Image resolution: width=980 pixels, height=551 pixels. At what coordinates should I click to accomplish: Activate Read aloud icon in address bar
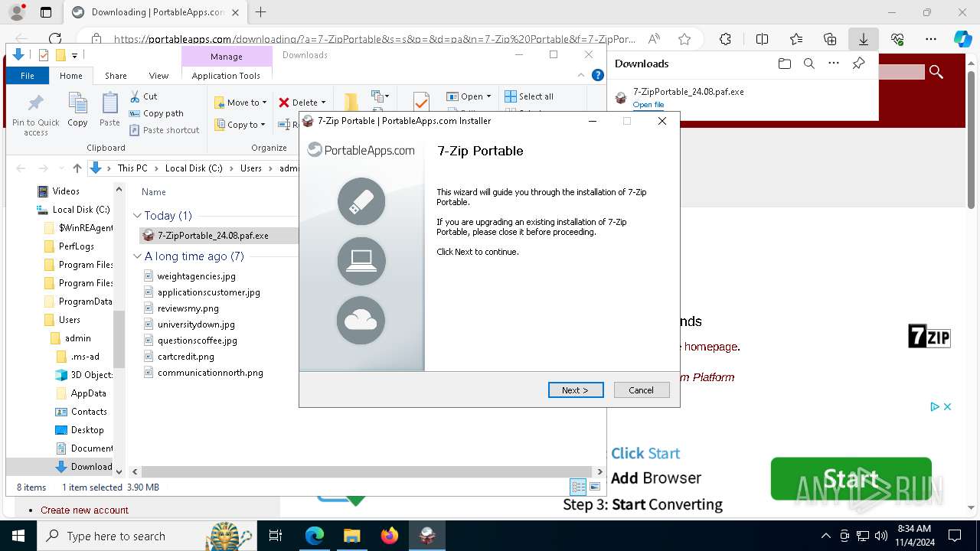pos(654,39)
